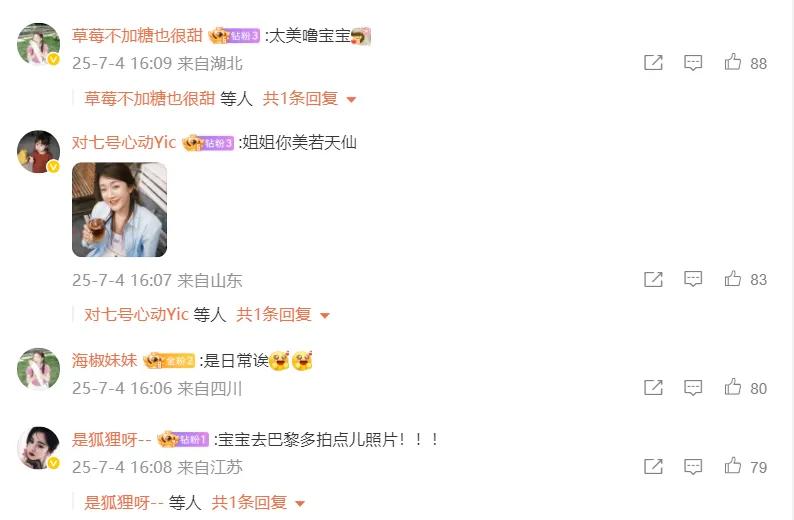Viewport: 794px width, 520px height.
Task: Share 海椒妹妹's comment
Action: coord(653,388)
